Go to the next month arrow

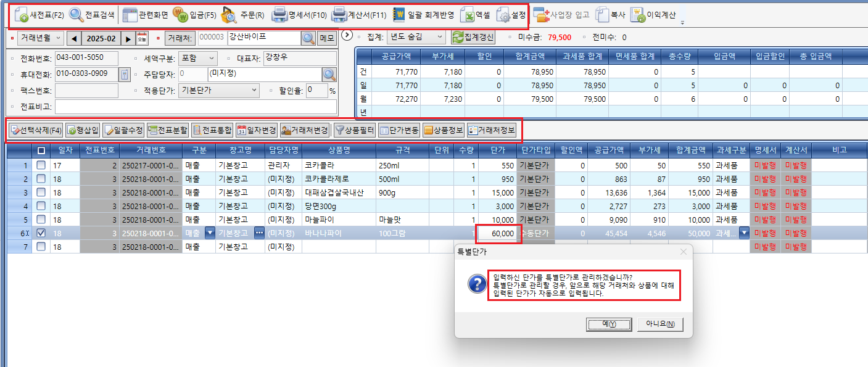tap(128, 38)
